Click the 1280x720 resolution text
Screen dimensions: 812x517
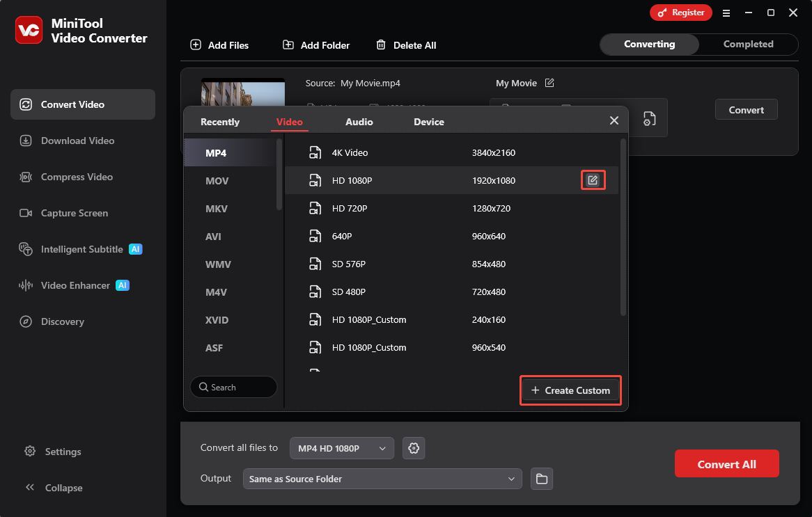pyautogui.click(x=491, y=209)
